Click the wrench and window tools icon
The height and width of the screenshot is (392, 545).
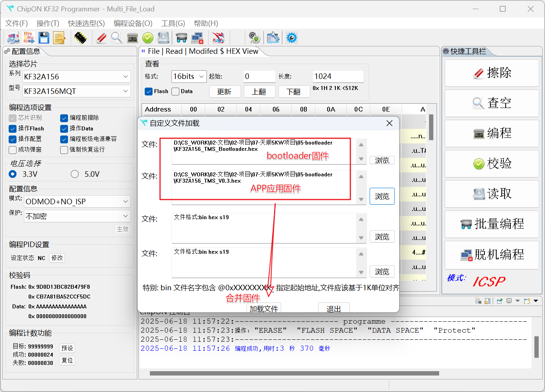point(273,38)
